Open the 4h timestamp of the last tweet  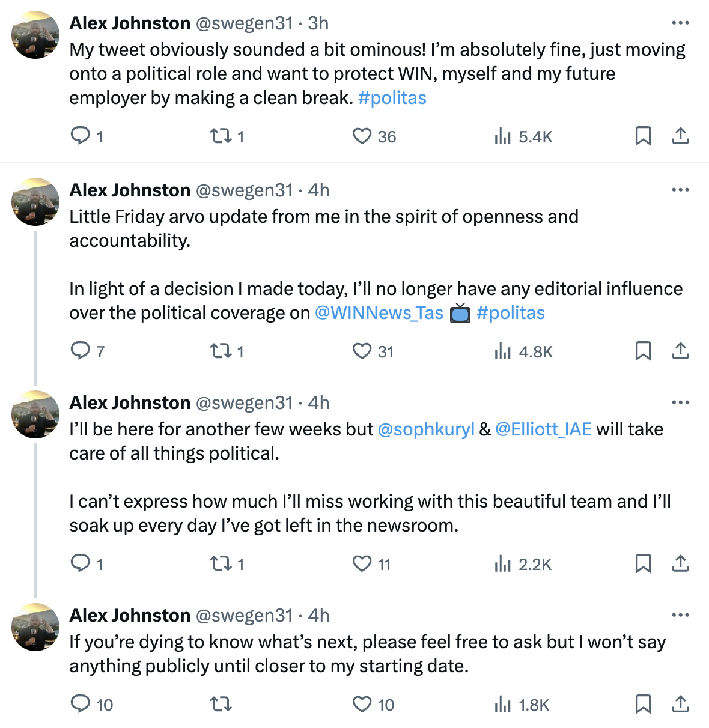coord(318,616)
